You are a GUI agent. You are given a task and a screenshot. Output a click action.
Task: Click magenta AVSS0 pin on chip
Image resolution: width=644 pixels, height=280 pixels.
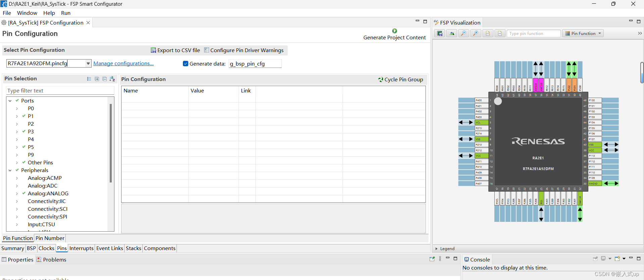(536, 85)
